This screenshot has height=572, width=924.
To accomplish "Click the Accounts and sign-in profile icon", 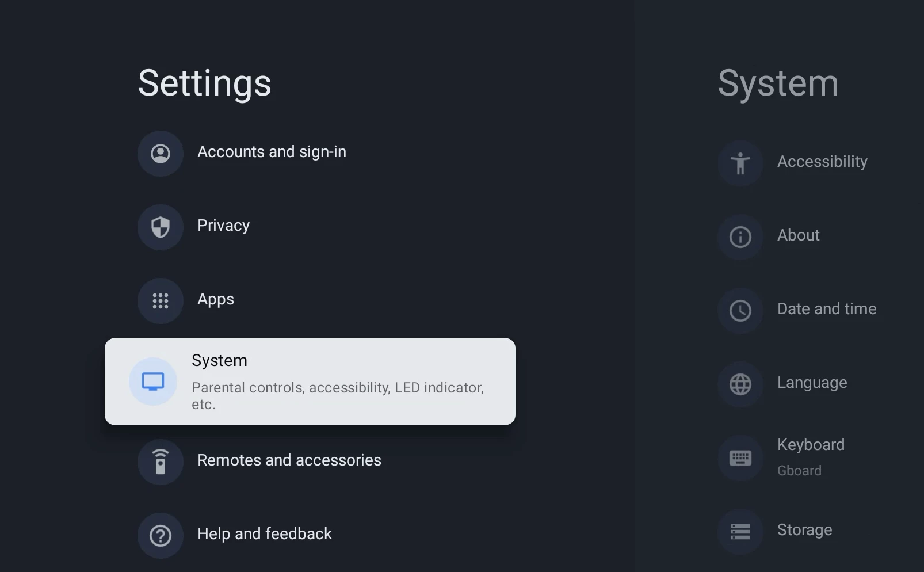I will pos(161,154).
